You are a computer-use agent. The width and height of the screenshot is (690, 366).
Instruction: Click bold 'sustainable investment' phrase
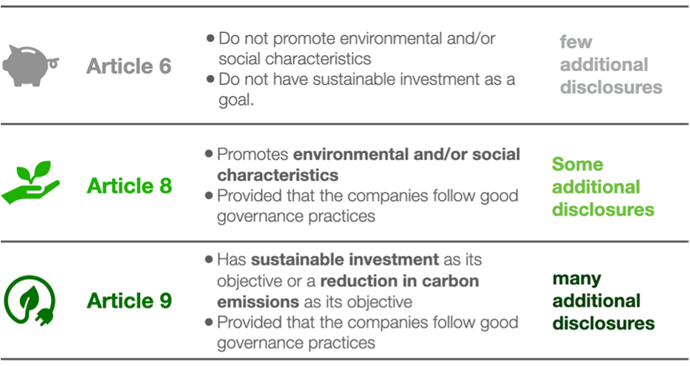click(x=345, y=260)
